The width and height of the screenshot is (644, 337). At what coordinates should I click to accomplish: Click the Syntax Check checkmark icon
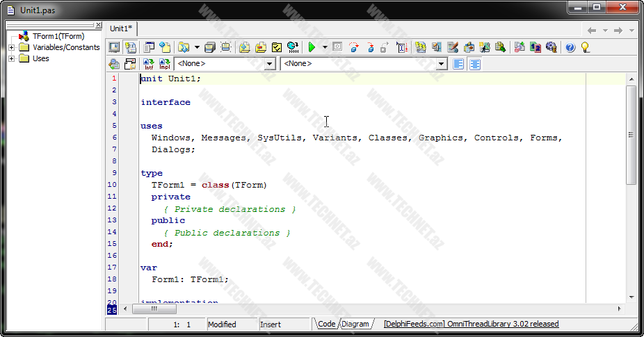pyautogui.click(x=276, y=47)
